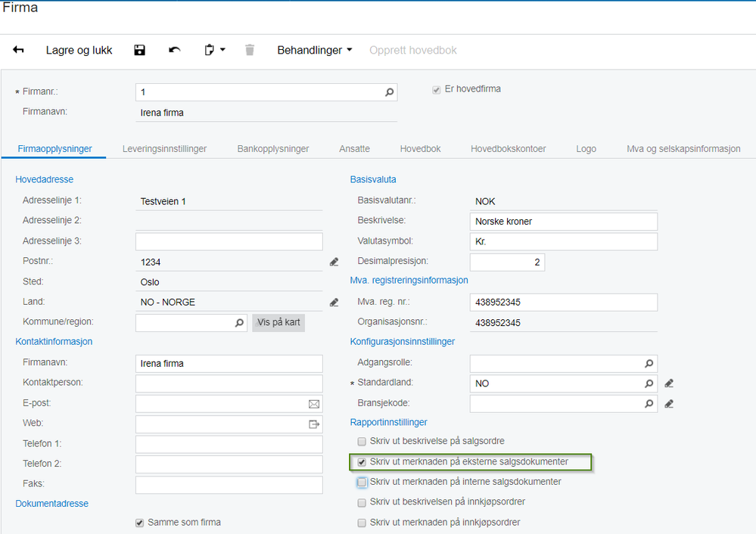
Task: Toggle the Samme som firma checkbox
Action: point(140,523)
